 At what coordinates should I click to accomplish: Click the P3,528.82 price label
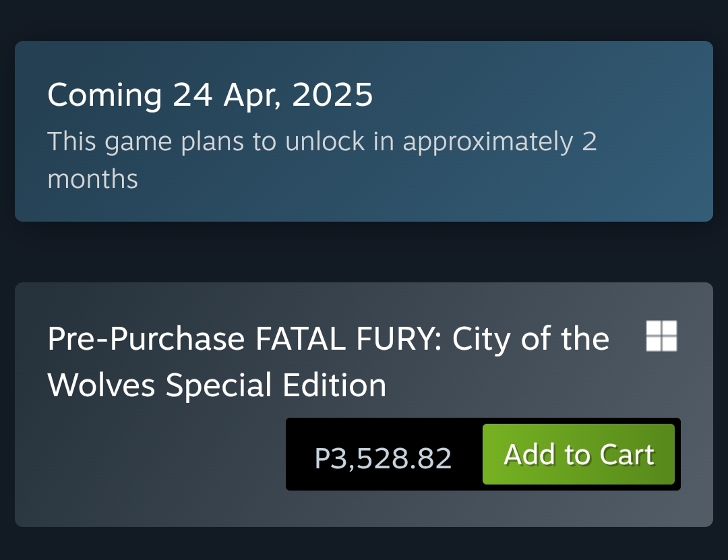tap(383, 459)
